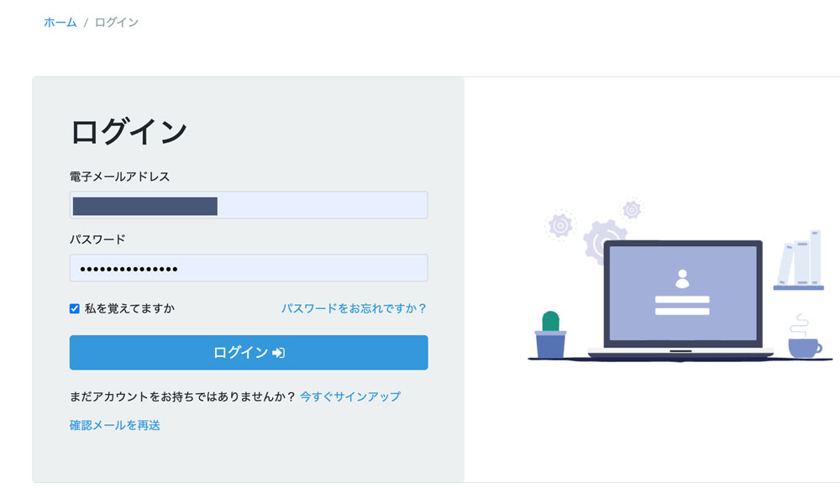This screenshot has width=840, height=504.
Task: Click the ホーム breadcrumb link
Action: coord(60,23)
